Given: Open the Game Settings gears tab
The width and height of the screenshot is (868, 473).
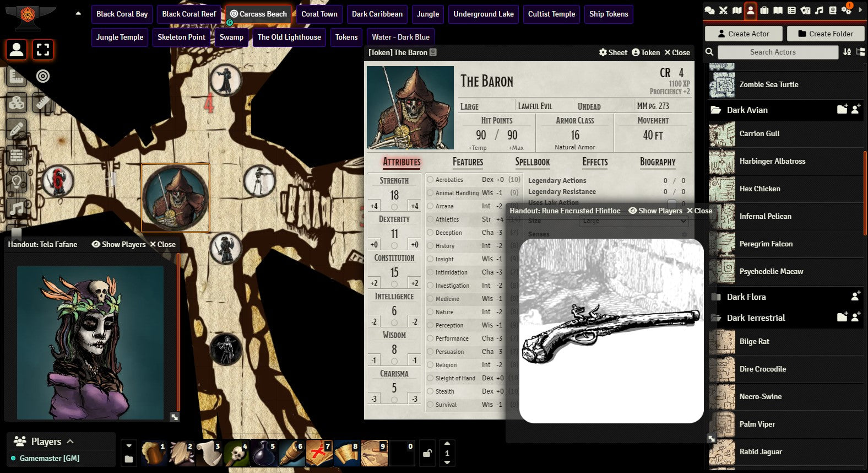Looking at the screenshot, I should click(x=847, y=10).
